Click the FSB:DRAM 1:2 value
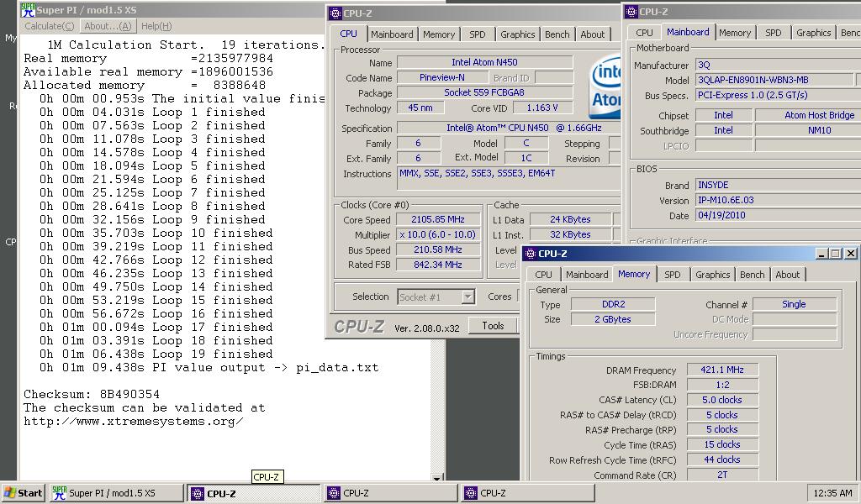The width and height of the screenshot is (861, 504). point(722,385)
